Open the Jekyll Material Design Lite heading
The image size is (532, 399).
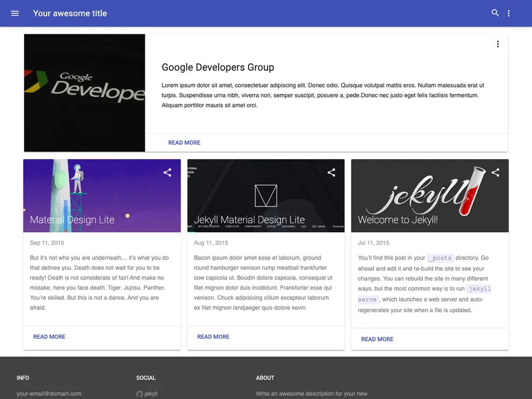coord(249,220)
